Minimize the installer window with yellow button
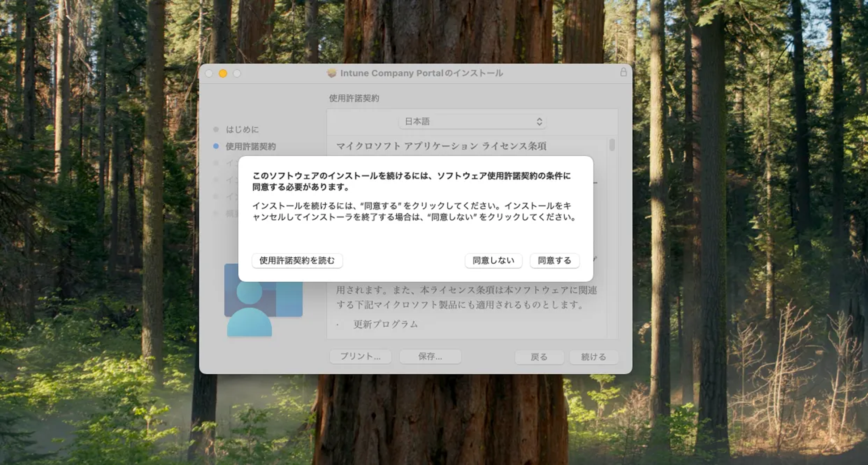 point(223,73)
